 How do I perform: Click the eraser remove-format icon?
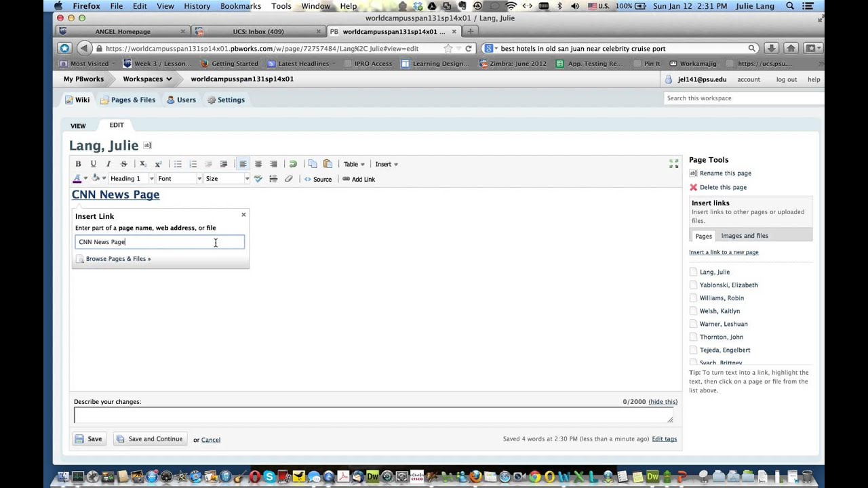click(x=288, y=179)
